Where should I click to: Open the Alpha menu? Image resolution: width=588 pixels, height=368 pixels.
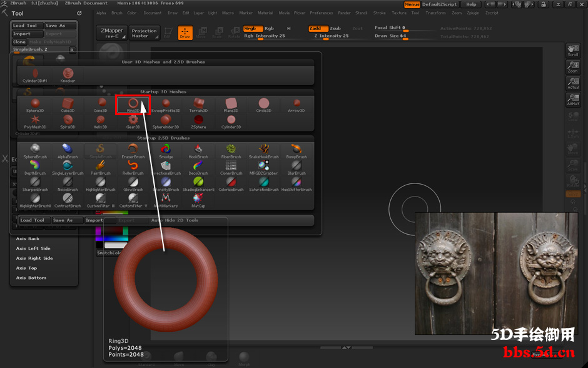click(x=101, y=13)
